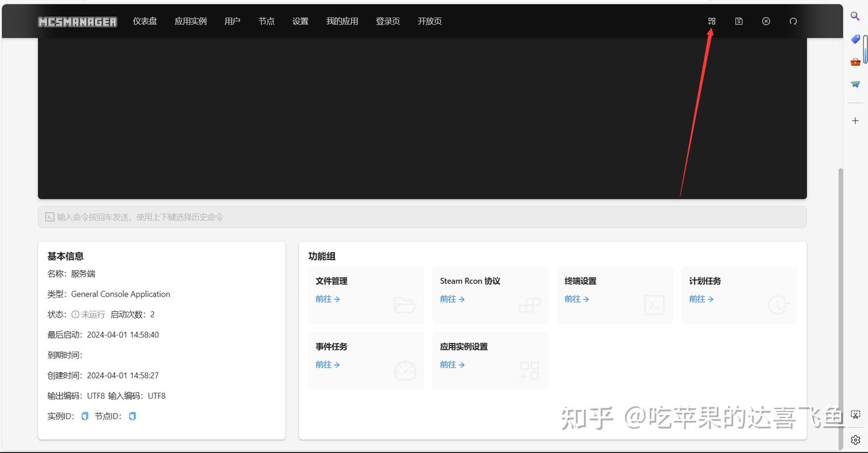Click the plus icon in the browser sidebar
Screen dimensions: 868x453
pos(855,121)
